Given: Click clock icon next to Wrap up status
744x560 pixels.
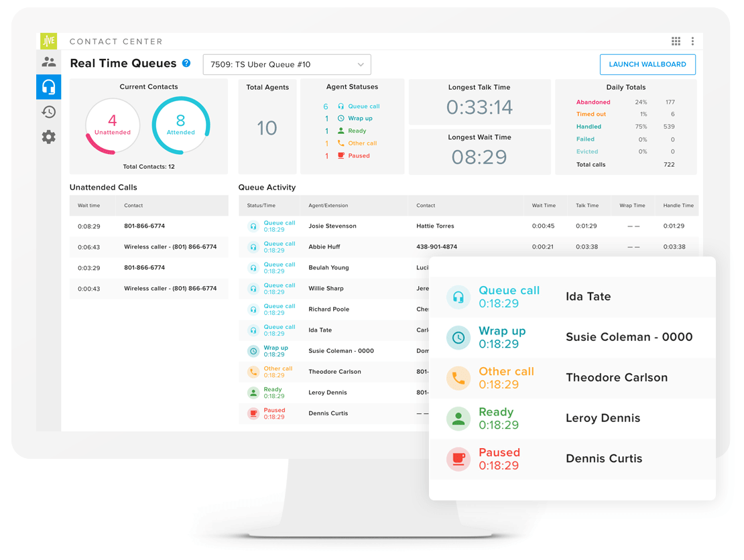Looking at the screenshot, I should (340, 119).
